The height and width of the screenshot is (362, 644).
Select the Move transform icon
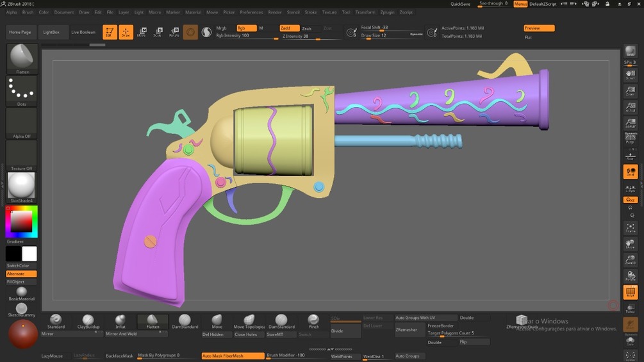click(142, 32)
